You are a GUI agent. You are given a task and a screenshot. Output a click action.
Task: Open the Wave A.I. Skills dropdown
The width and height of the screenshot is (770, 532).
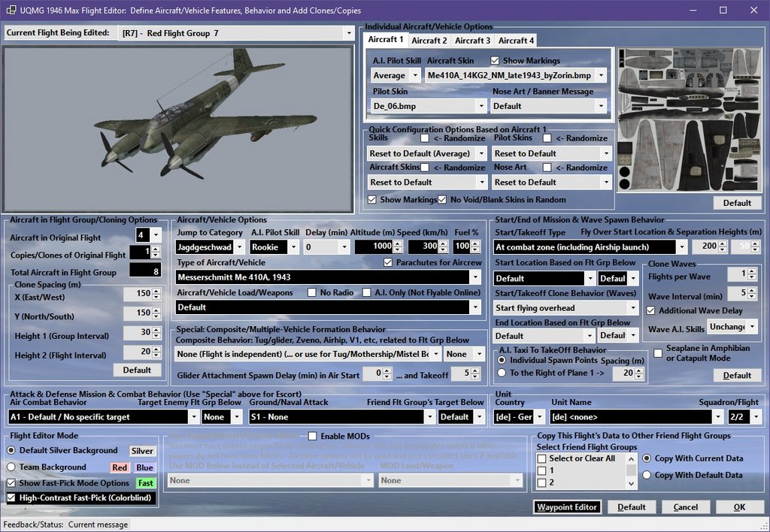pos(752,326)
